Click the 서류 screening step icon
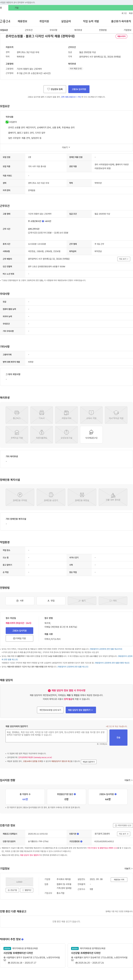This screenshot has height=980, width=133. (20, 601)
